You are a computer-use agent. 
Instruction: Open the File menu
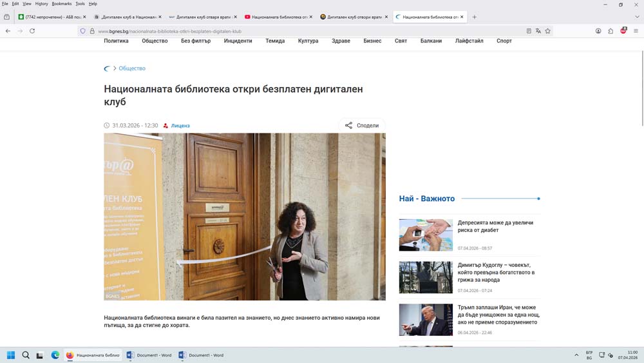(x=5, y=4)
